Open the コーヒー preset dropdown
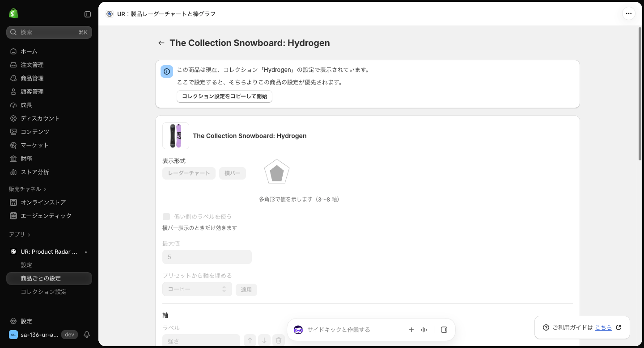The height and width of the screenshot is (348, 644). coord(197,289)
